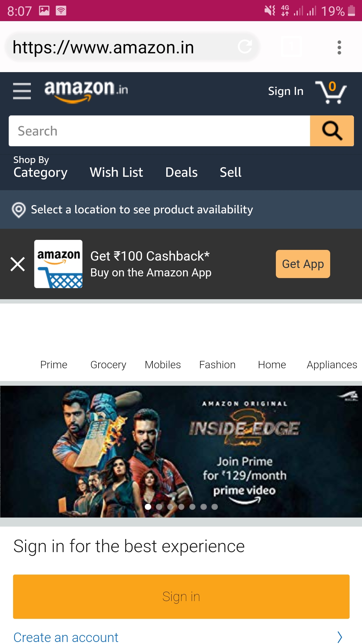The height and width of the screenshot is (644, 362).
Task: Open the hamburger navigation menu
Action: (x=21, y=91)
